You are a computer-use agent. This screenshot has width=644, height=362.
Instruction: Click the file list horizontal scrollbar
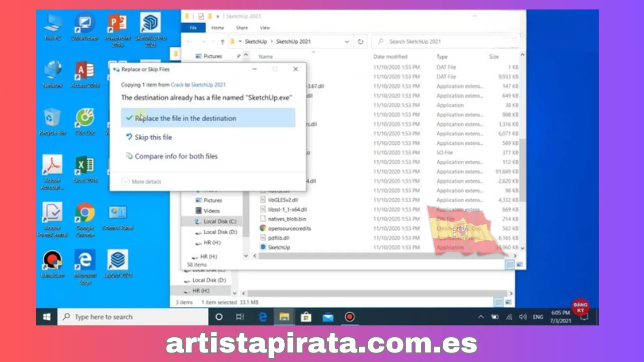[384, 256]
